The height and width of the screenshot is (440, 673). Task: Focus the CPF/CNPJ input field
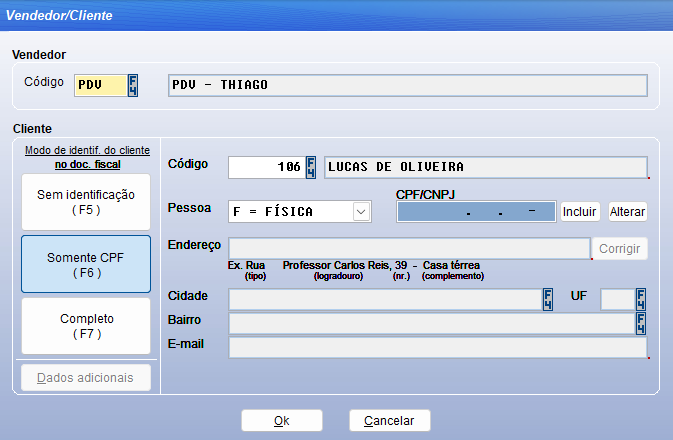(476, 211)
